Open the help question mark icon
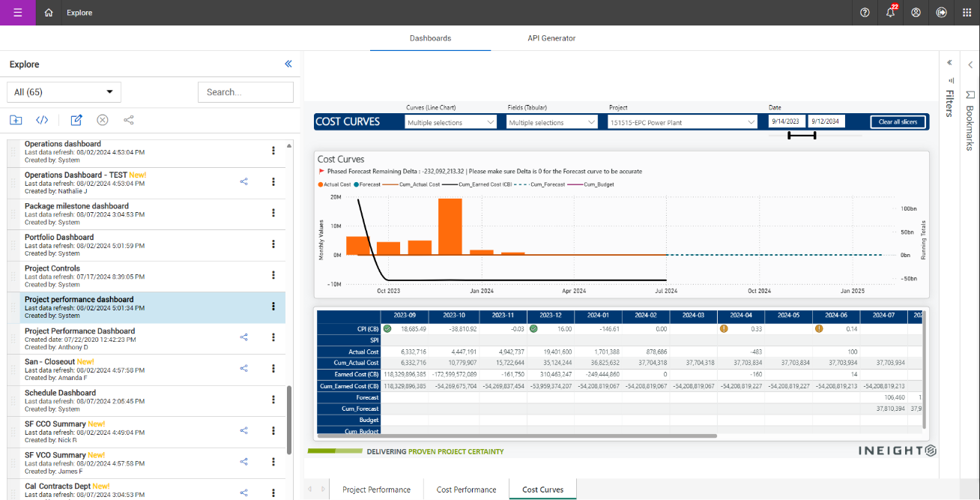The image size is (980, 500). [x=865, y=13]
